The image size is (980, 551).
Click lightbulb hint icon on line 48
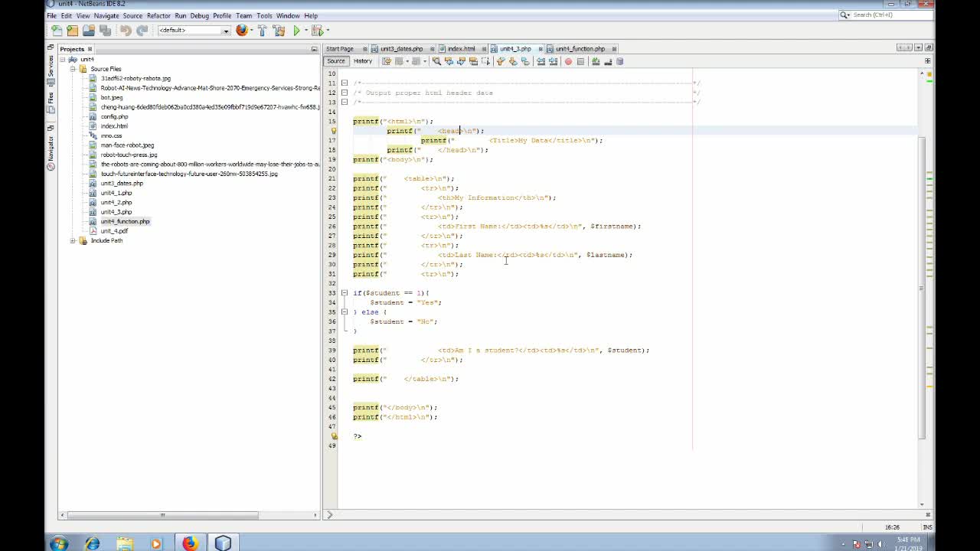coord(333,436)
